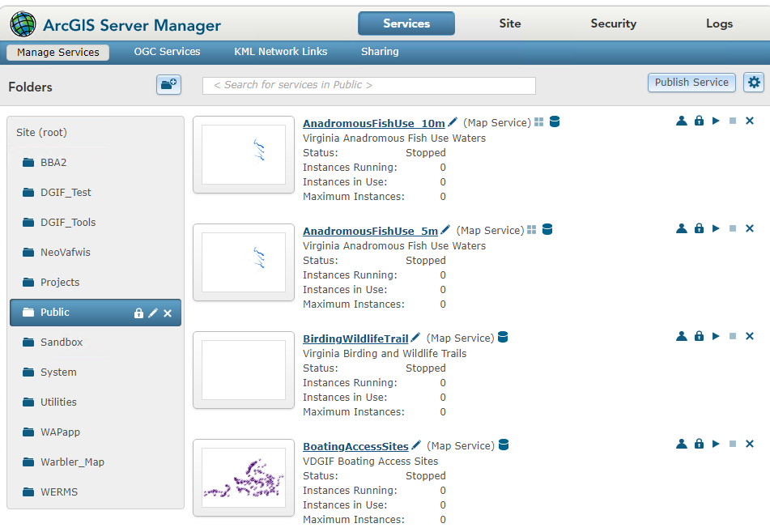
Task: Open KML Network Links subtab
Action: [x=280, y=52]
